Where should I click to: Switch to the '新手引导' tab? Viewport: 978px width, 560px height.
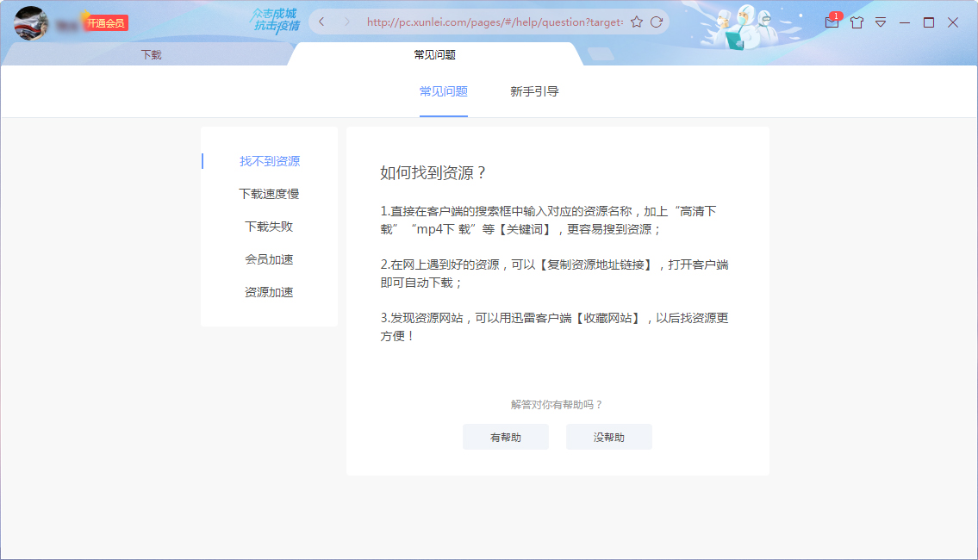[x=536, y=90]
